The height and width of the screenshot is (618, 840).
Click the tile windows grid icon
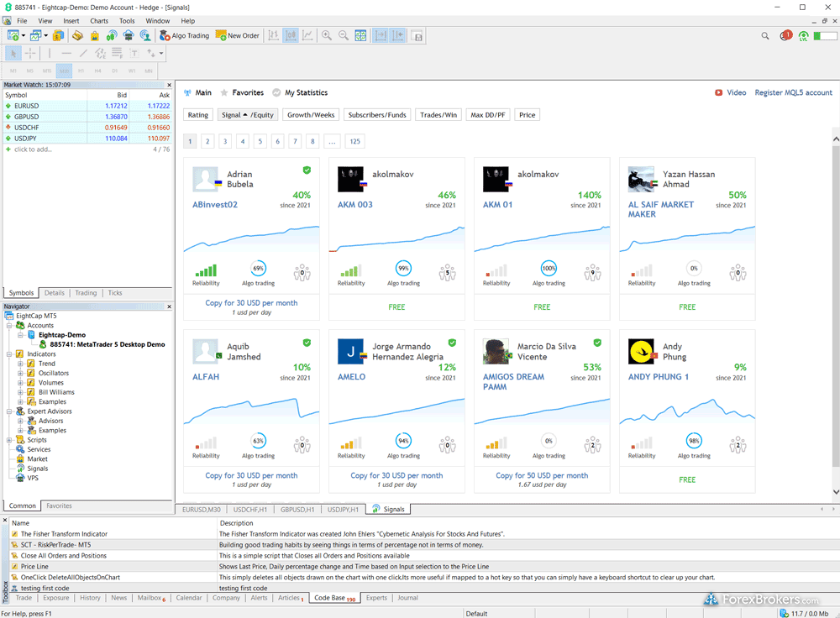pos(360,35)
